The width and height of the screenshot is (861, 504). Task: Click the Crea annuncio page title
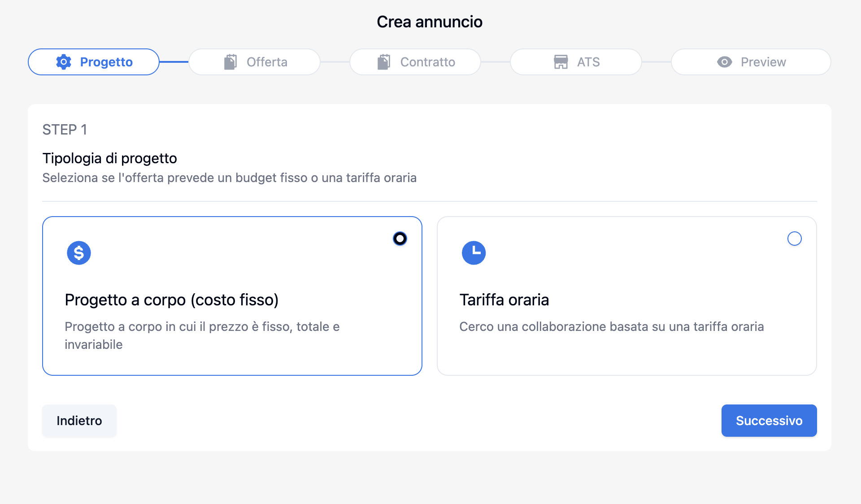point(430,21)
